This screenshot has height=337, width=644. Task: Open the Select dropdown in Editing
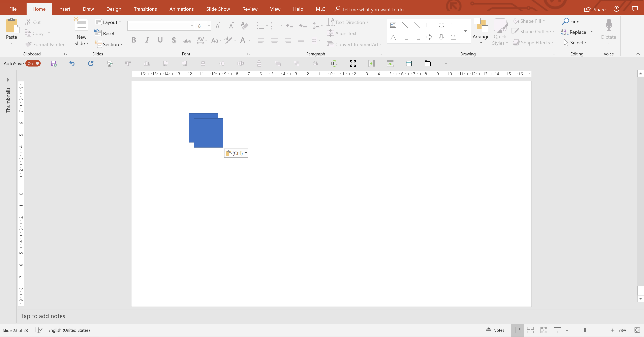point(575,43)
